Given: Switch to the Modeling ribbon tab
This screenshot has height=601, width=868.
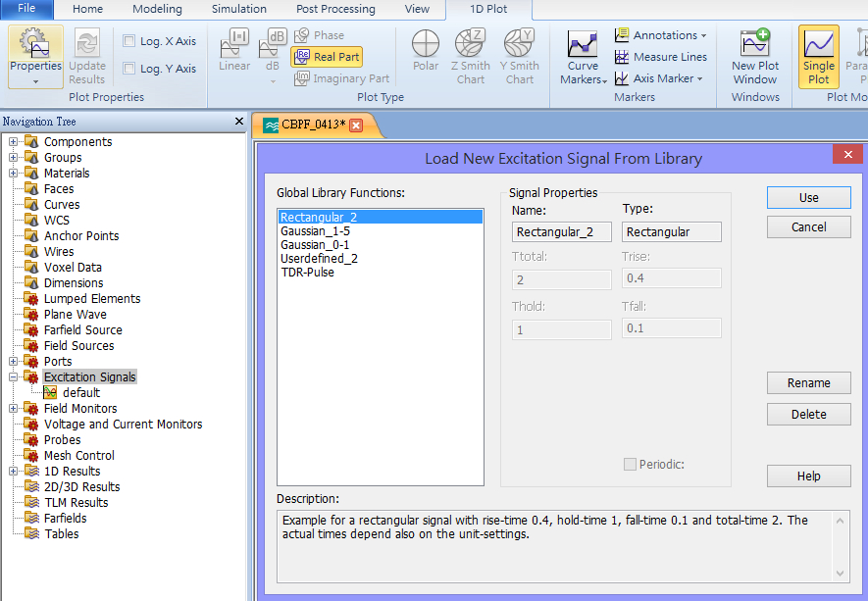Looking at the screenshot, I should (157, 9).
